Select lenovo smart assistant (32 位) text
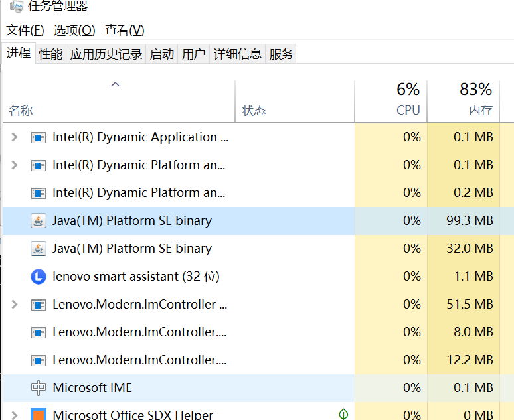Screen dimensions: 514x420 point(136,277)
